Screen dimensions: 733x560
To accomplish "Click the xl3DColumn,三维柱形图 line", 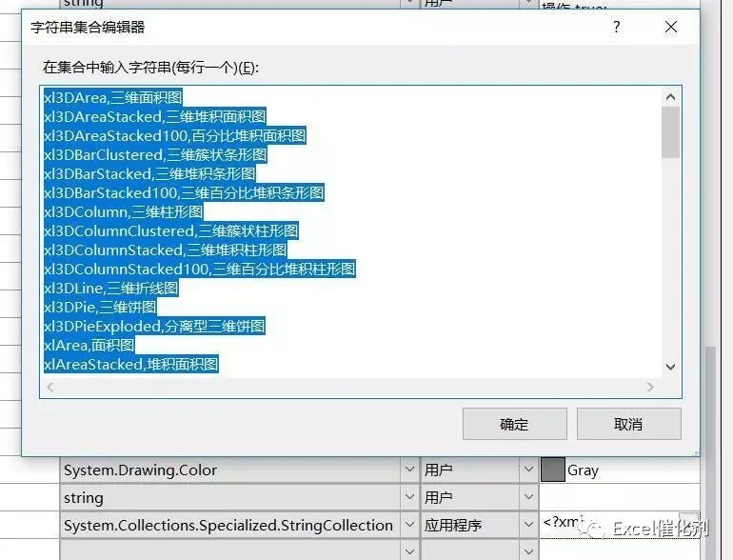I will click(x=124, y=212).
